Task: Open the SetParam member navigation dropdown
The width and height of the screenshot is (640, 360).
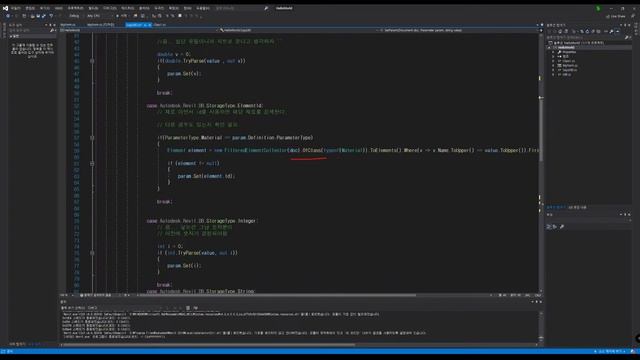Action: point(460,30)
